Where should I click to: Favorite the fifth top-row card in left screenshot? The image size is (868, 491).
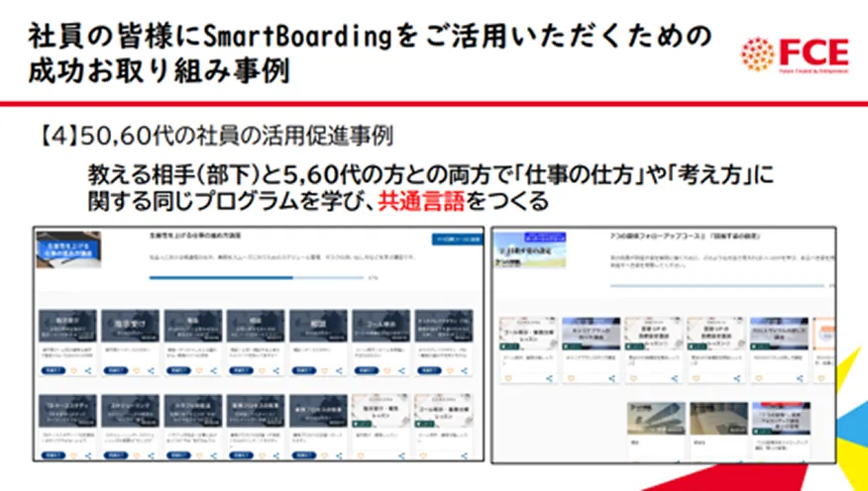324,371
